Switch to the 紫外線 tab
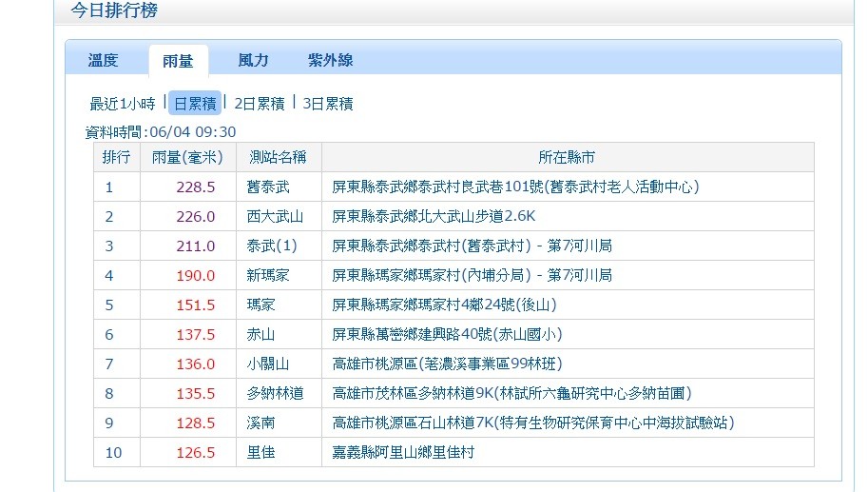This screenshot has width=868, height=492. (330, 60)
